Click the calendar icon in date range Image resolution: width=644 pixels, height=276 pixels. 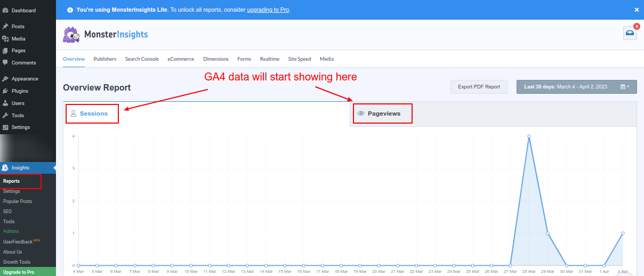click(623, 87)
